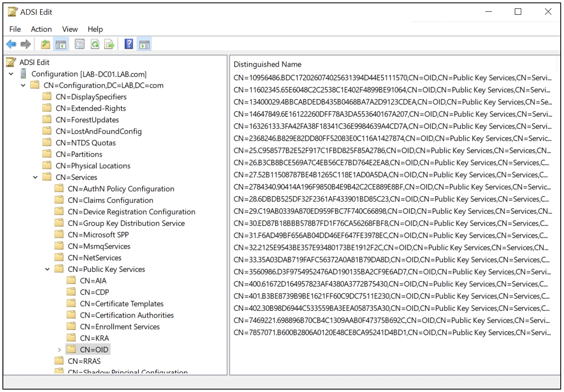The image size is (564, 392).
Task: Navigate back using the blue back arrow
Action: [11, 44]
